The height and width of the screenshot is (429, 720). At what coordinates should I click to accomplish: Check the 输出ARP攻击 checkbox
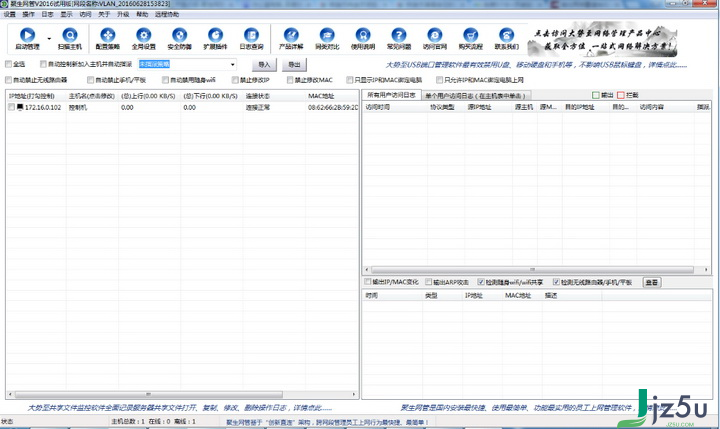[x=428, y=282]
